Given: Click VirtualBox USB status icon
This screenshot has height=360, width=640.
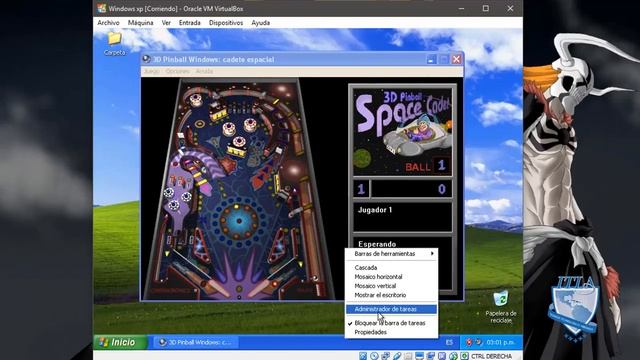Looking at the screenshot, I should tap(397, 356).
